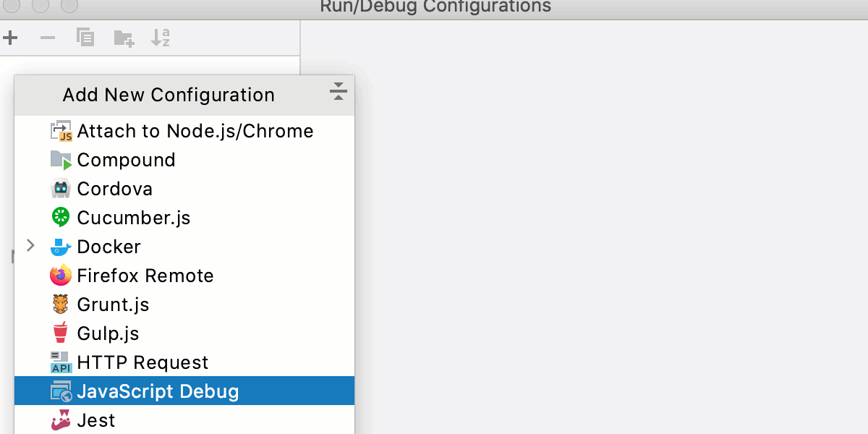Click the Firefox Remote browser icon

coord(61,275)
